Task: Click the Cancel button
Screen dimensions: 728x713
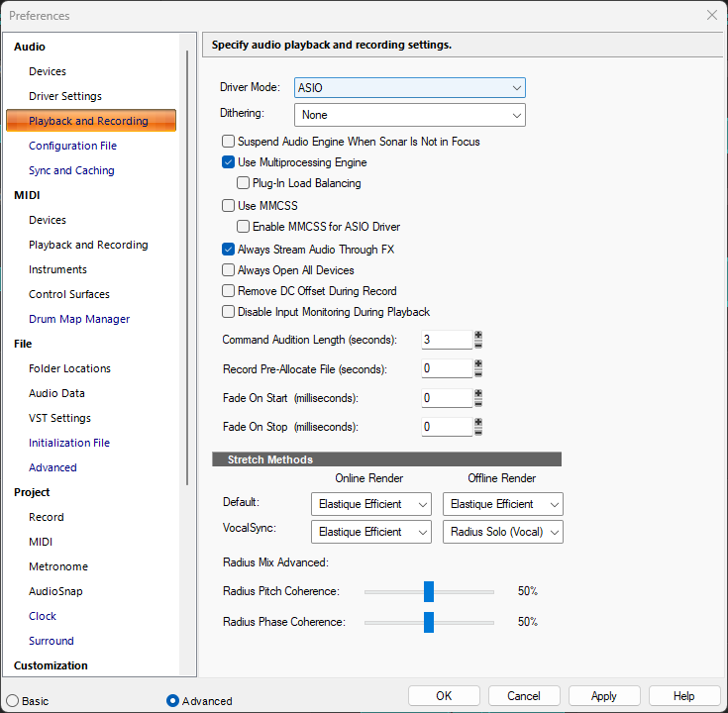Action: (524, 696)
